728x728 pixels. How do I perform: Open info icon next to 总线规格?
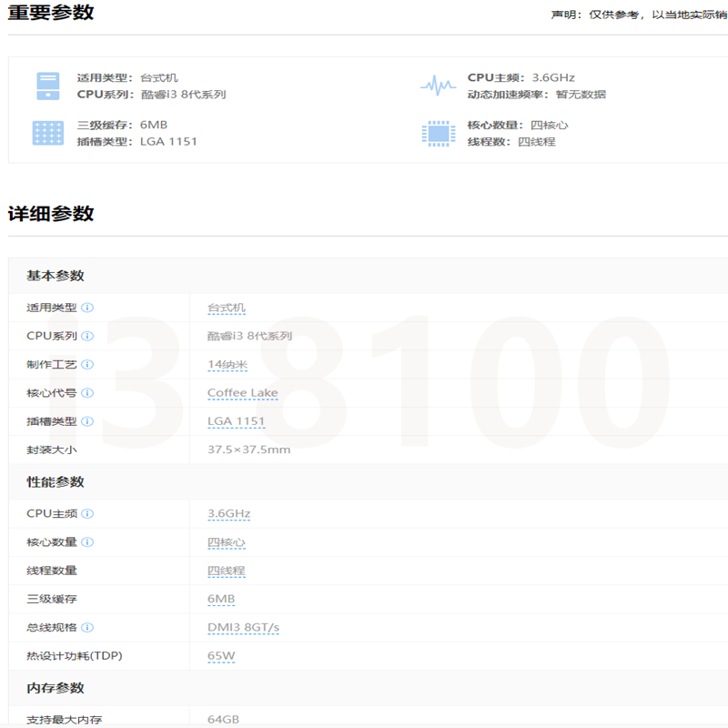(x=87, y=627)
